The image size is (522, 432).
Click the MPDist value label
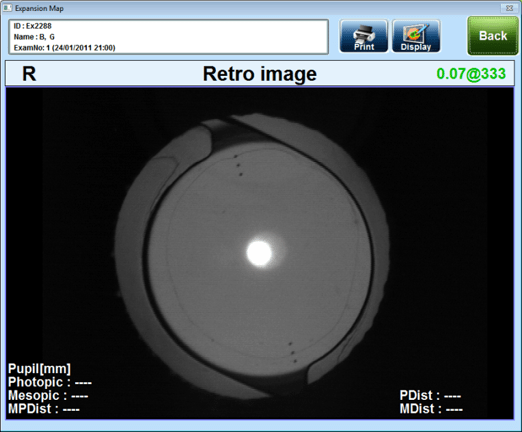point(44,409)
